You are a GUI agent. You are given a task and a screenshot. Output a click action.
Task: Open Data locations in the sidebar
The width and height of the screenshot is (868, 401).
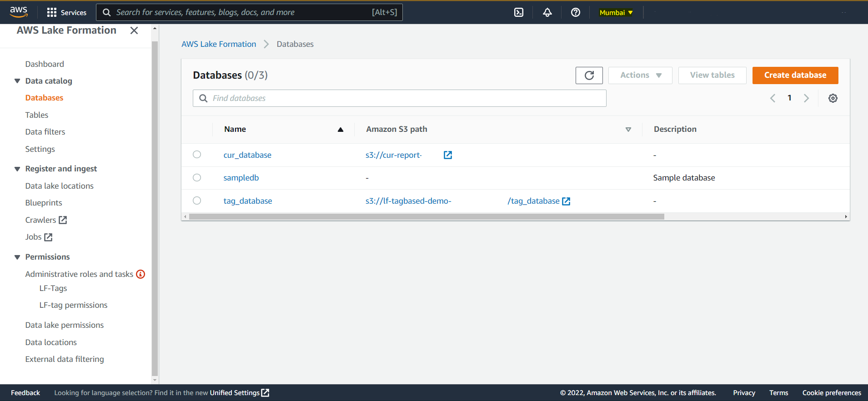pos(51,342)
